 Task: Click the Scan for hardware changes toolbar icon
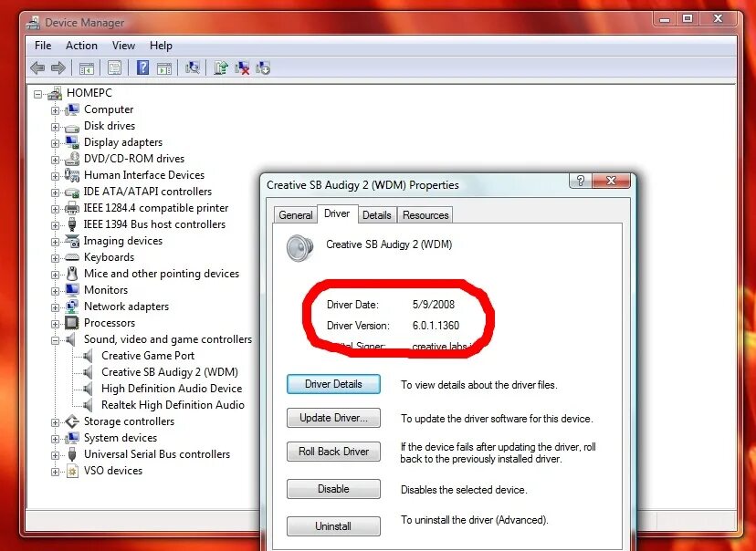coord(193,68)
